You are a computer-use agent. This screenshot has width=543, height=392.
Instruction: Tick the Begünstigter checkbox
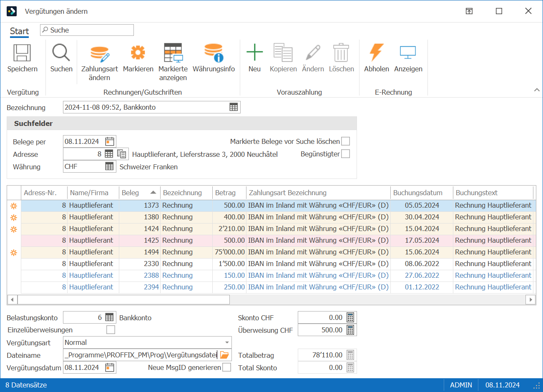pos(345,154)
